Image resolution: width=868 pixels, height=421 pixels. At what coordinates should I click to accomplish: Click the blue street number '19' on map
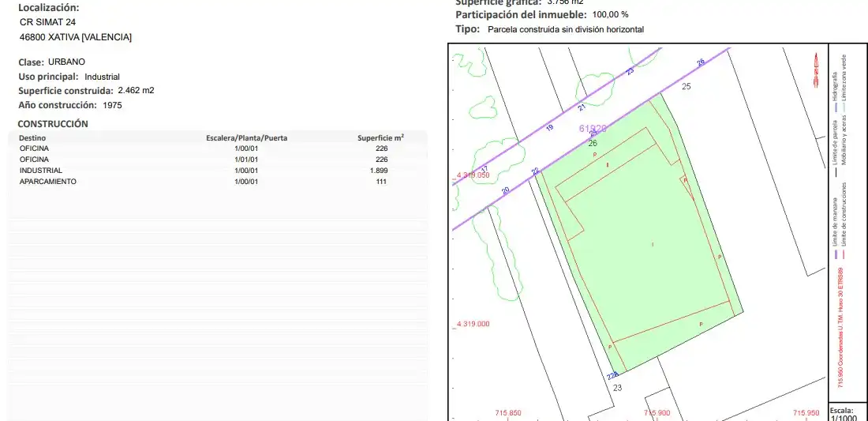[549, 128]
